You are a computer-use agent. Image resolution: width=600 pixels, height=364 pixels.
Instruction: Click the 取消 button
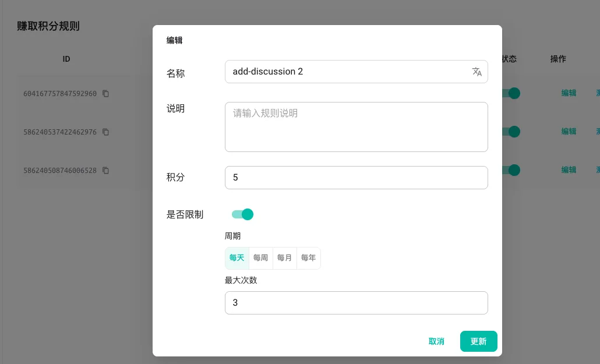[436, 341]
